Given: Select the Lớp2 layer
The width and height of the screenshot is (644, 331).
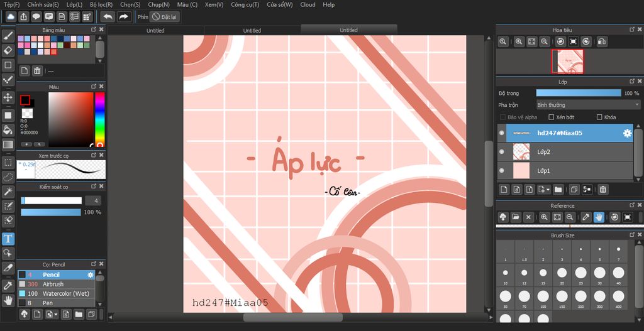Looking at the screenshot, I should [565, 152].
